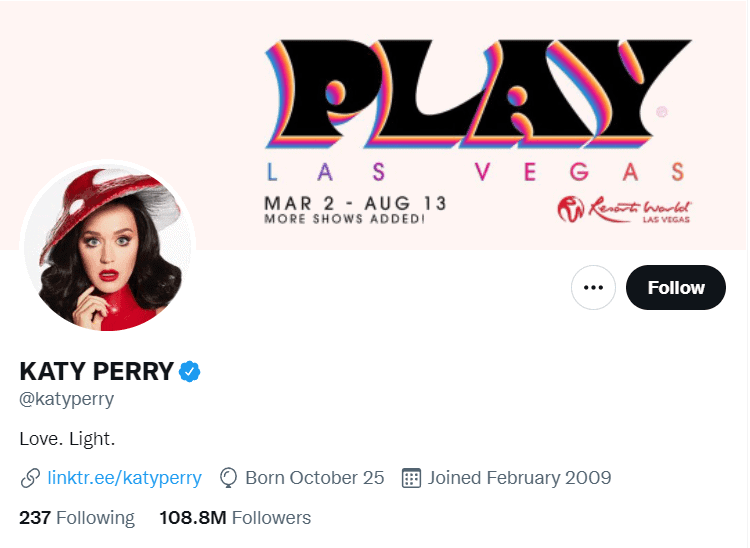Open the three-dot more options menu
The image size is (750, 548).
tap(593, 287)
